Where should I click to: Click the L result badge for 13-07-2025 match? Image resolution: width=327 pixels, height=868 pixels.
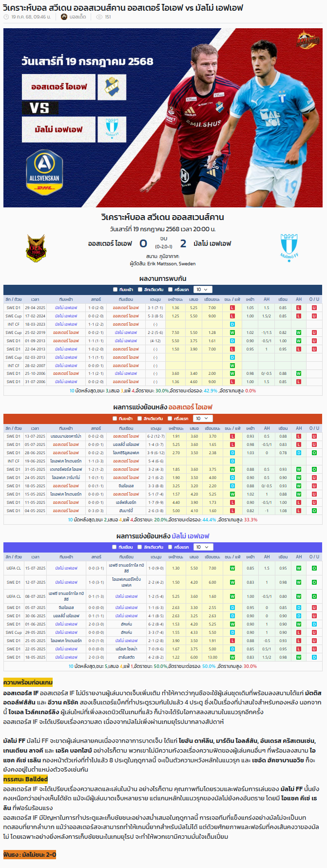coord(232,436)
